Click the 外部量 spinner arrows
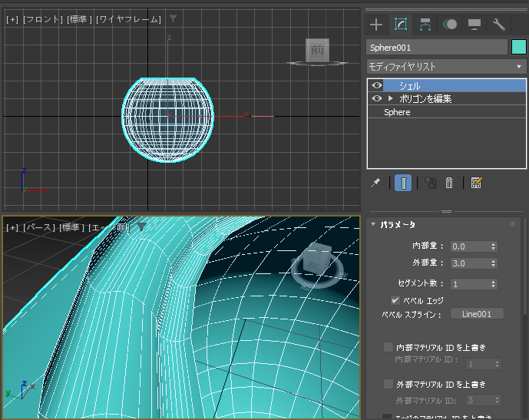 pos(493,263)
